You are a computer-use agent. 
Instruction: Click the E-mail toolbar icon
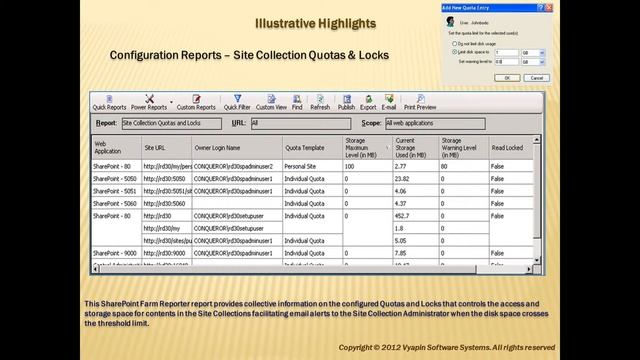click(x=389, y=102)
